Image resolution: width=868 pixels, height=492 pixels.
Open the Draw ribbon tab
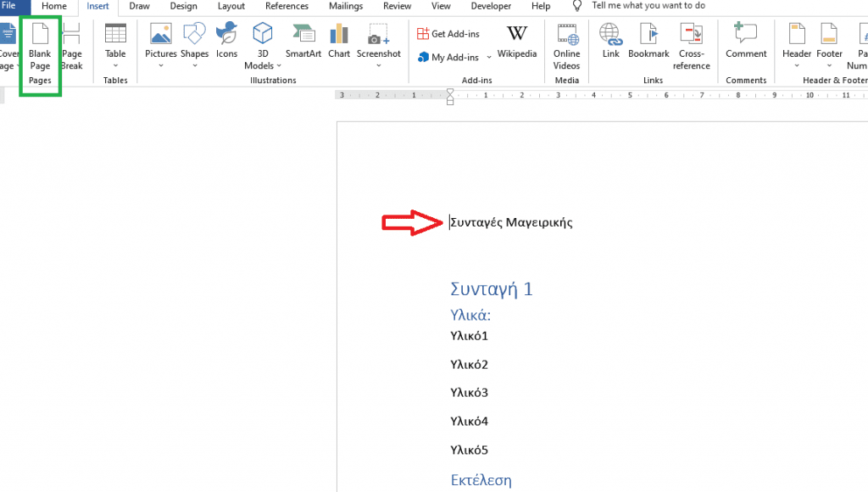pos(139,6)
